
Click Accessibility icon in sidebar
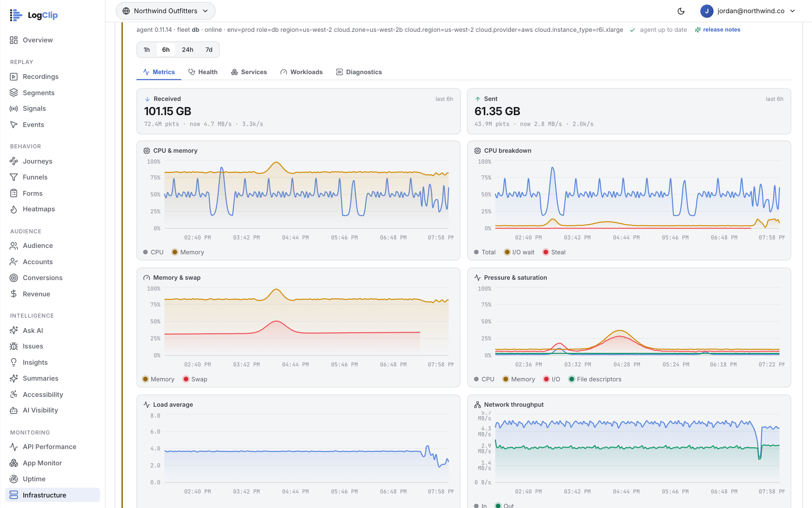14,395
